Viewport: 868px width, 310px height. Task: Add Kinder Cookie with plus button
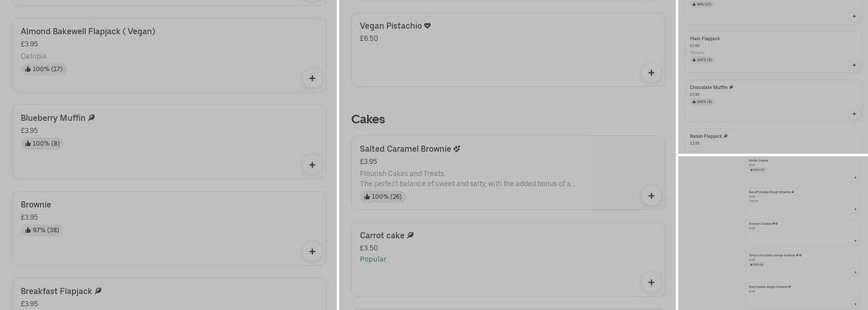tap(855, 178)
